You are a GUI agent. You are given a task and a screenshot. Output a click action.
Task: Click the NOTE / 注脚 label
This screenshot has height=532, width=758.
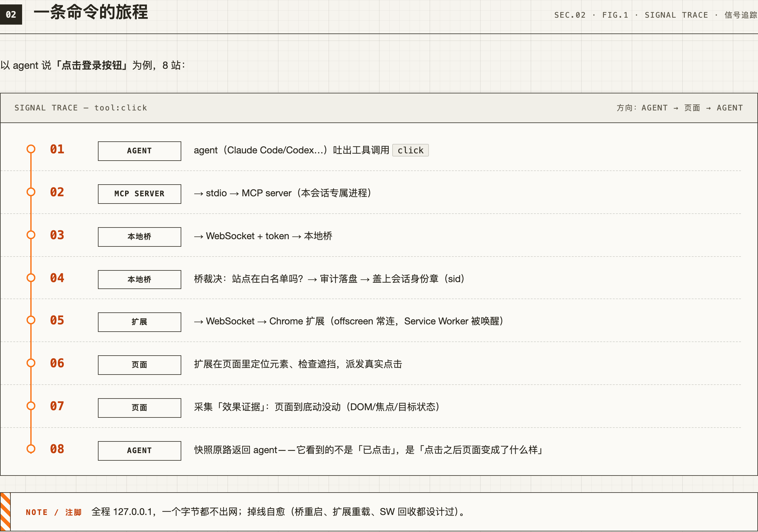coord(53,512)
